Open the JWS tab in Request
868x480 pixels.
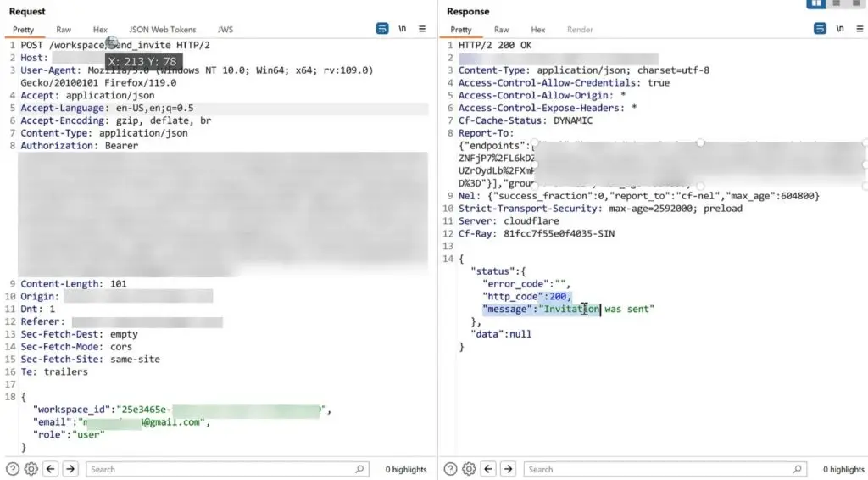pos(225,30)
